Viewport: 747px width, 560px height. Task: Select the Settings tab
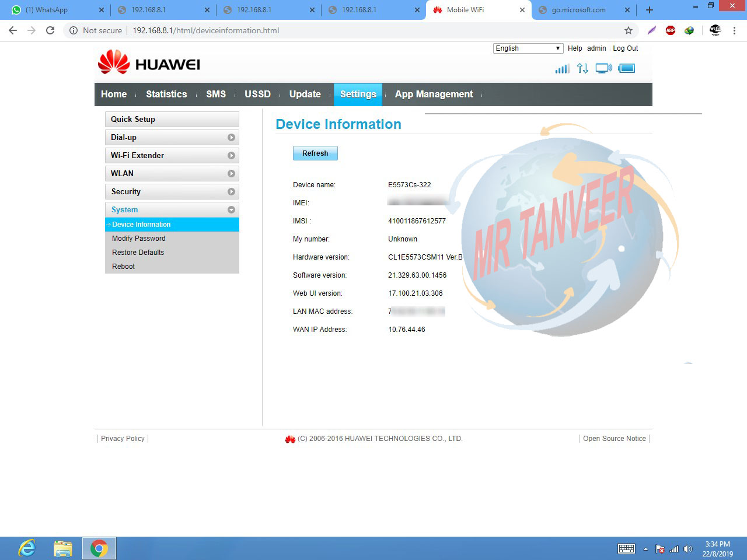[x=358, y=94]
